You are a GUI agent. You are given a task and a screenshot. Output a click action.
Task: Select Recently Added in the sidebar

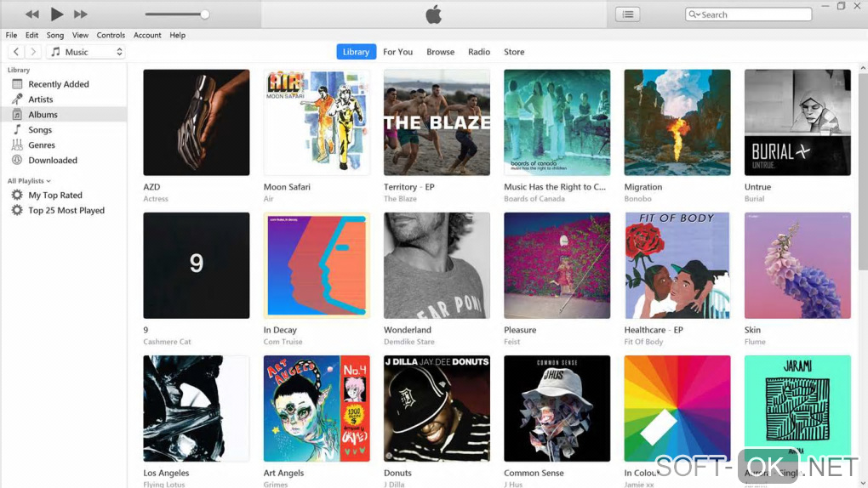tap(58, 84)
